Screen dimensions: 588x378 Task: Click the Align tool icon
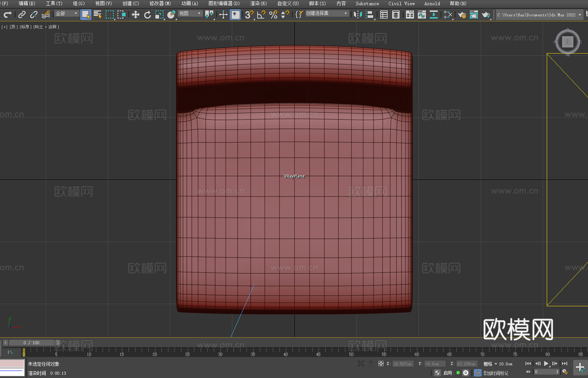coord(370,14)
